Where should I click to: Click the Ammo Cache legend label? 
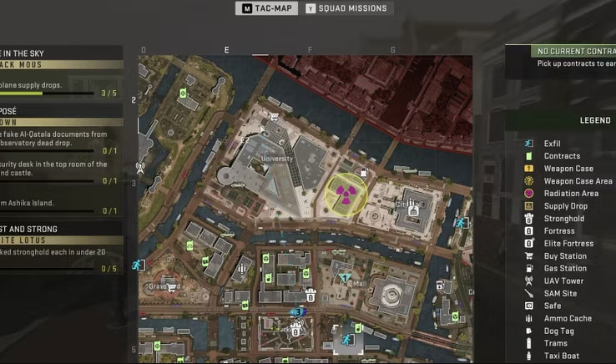coord(568,318)
